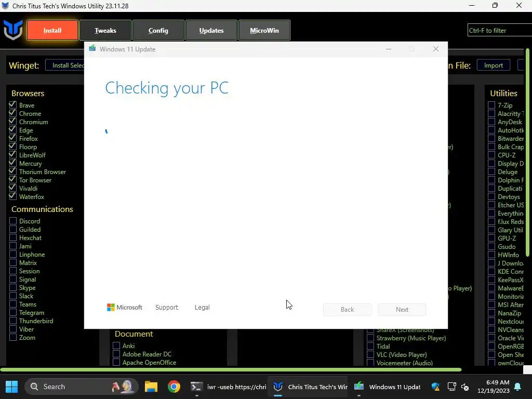Click the search highlight image in taskbar
Image resolution: width=532 pixels, height=399 pixels.
pos(123,387)
